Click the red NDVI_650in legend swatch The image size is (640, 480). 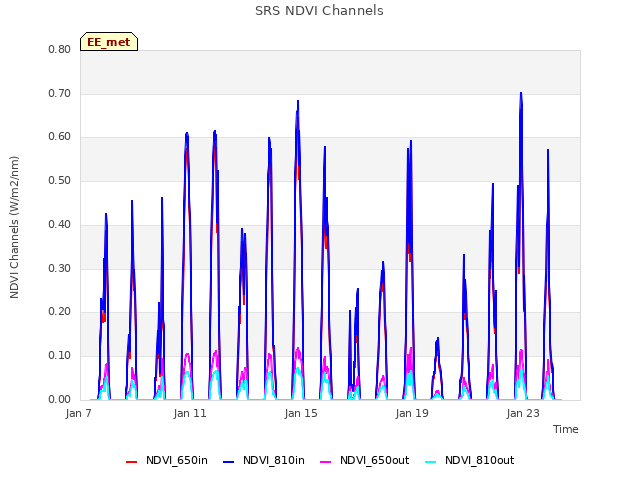[x=131, y=462]
